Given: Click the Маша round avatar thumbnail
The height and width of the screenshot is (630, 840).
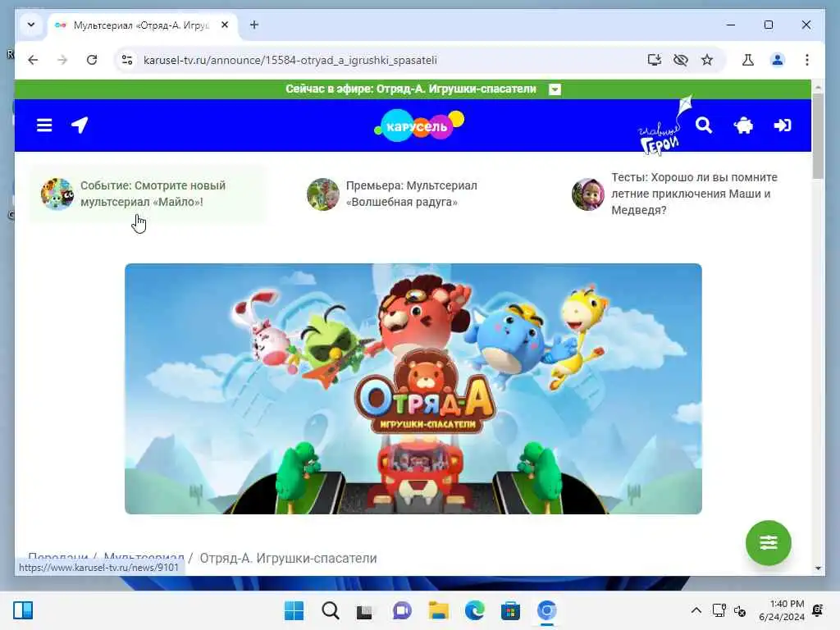Looking at the screenshot, I should click(x=587, y=194).
